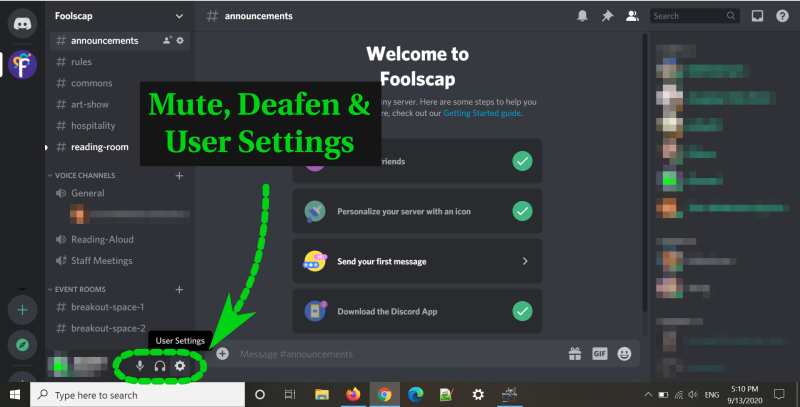The height and width of the screenshot is (407, 800).
Task: Open notification settings bell icon
Action: tap(582, 16)
